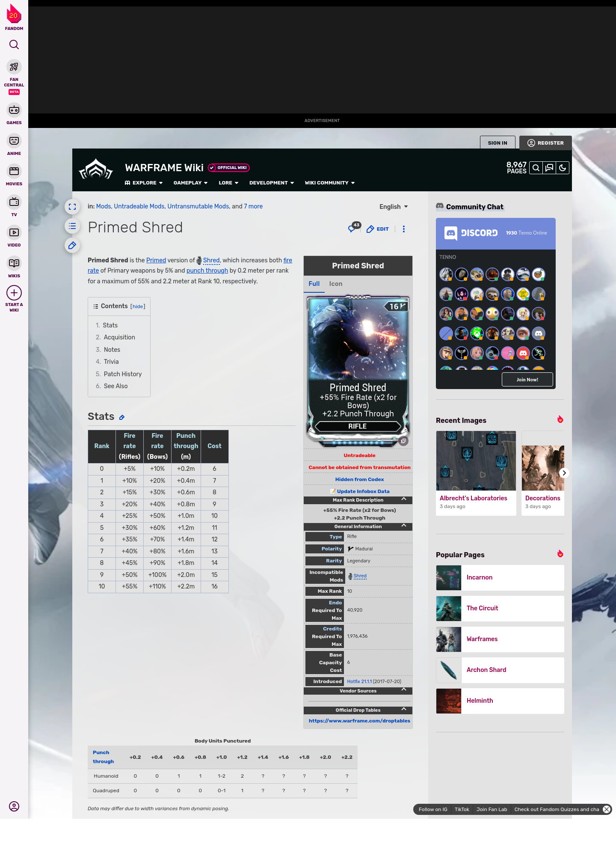Open the user profile icon at sidebar bottom
This screenshot has width=616, height=856.
(x=14, y=806)
